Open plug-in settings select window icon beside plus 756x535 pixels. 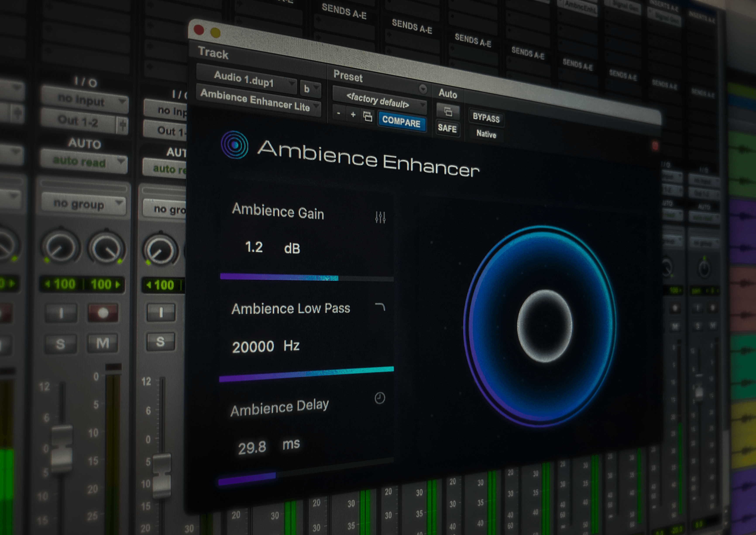pos(368,116)
